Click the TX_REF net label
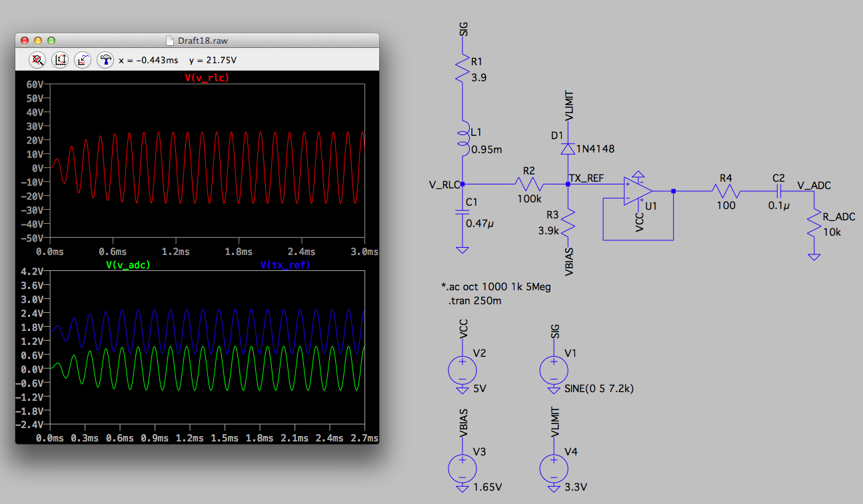 pos(587,178)
